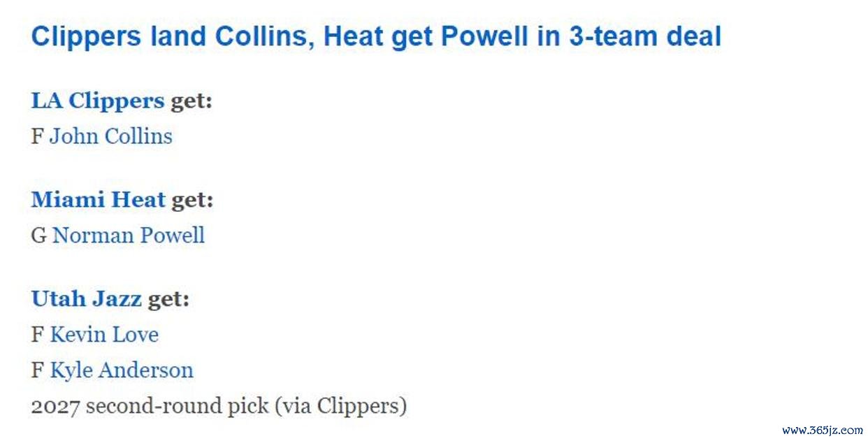This screenshot has width=868, height=441.
Task: Click "get:" beside Utah Jazz
Action: point(168,300)
